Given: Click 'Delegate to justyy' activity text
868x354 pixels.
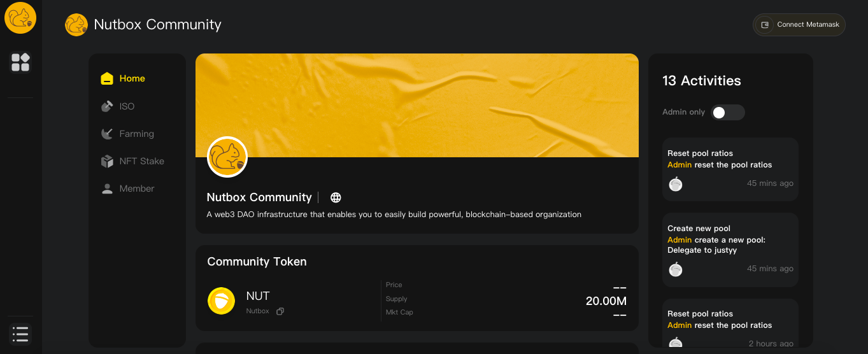Looking at the screenshot, I should (702, 250).
